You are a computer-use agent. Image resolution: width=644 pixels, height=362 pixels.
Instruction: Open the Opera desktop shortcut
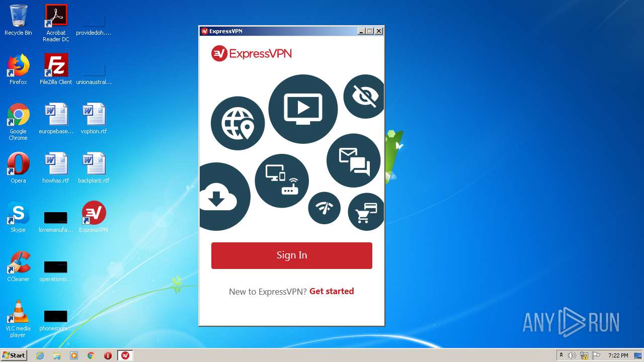click(x=18, y=168)
